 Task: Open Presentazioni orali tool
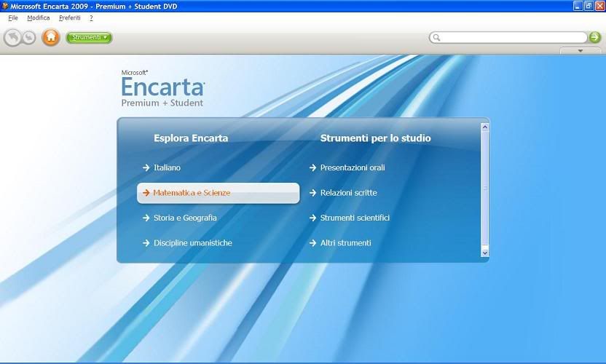coord(347,167)
